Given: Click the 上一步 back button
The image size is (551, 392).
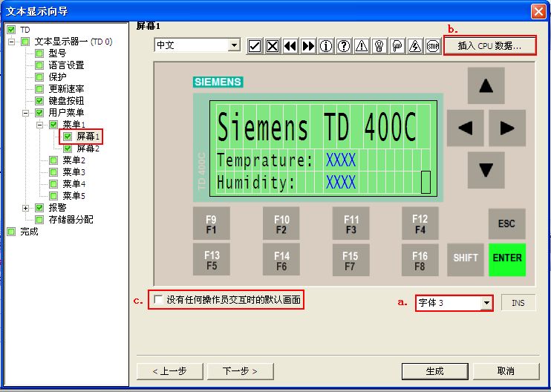Looking at the screenshot, I should [170, 371].
